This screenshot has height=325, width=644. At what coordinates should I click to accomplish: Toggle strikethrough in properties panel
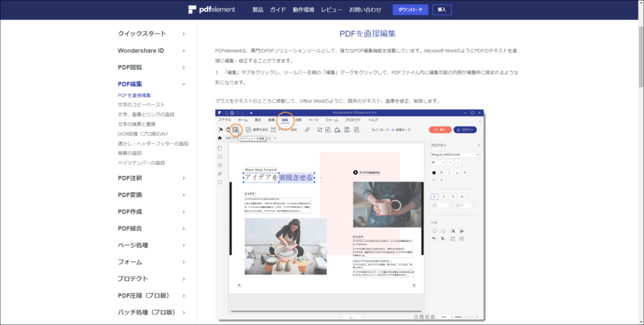(x=465, y=173)
